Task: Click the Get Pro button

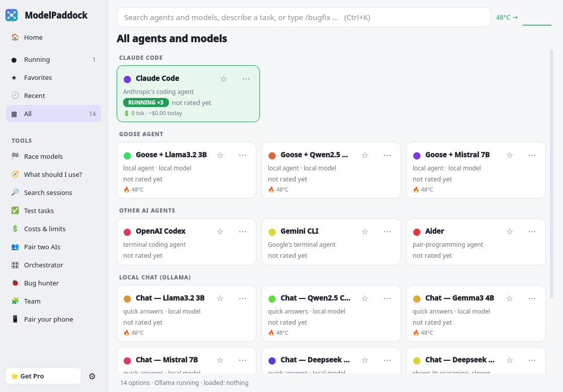Action: coord(43,376)
